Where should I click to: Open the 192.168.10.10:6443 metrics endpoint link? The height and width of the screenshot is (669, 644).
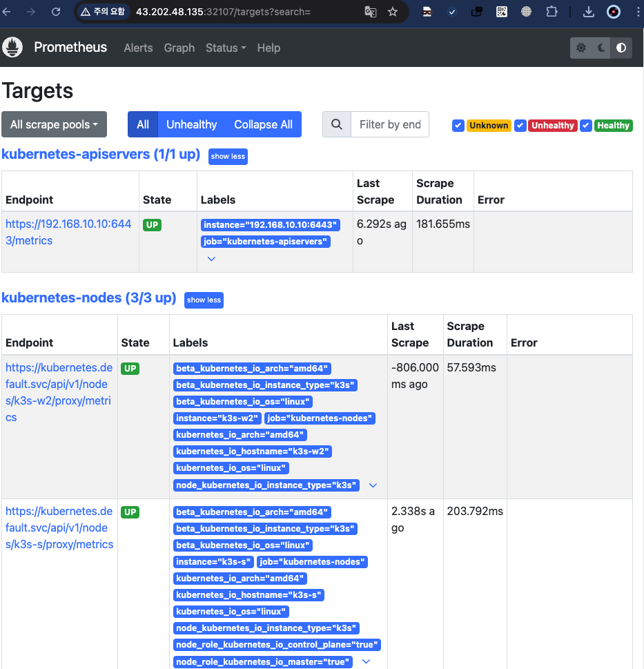point(68,232)
